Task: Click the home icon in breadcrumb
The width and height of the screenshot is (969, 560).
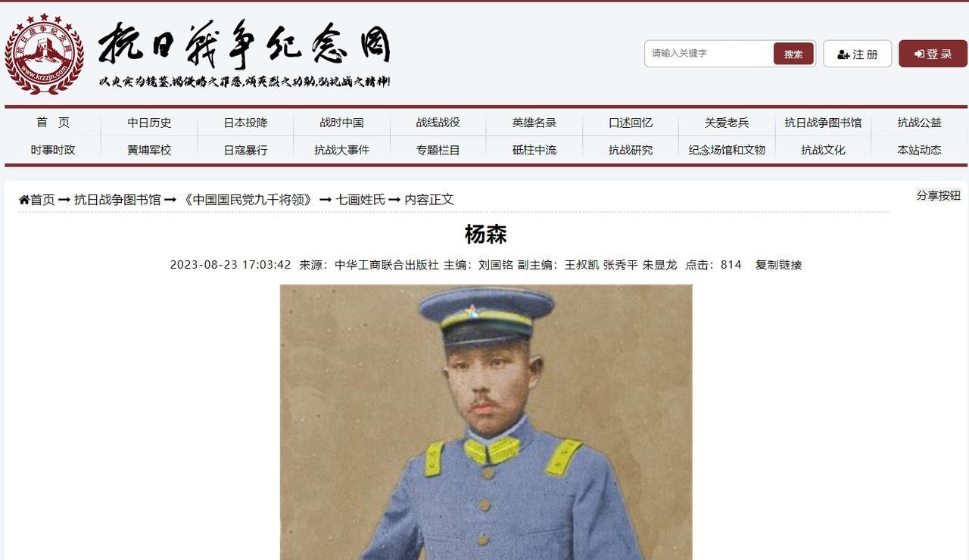Action: (x=24, y=200)
